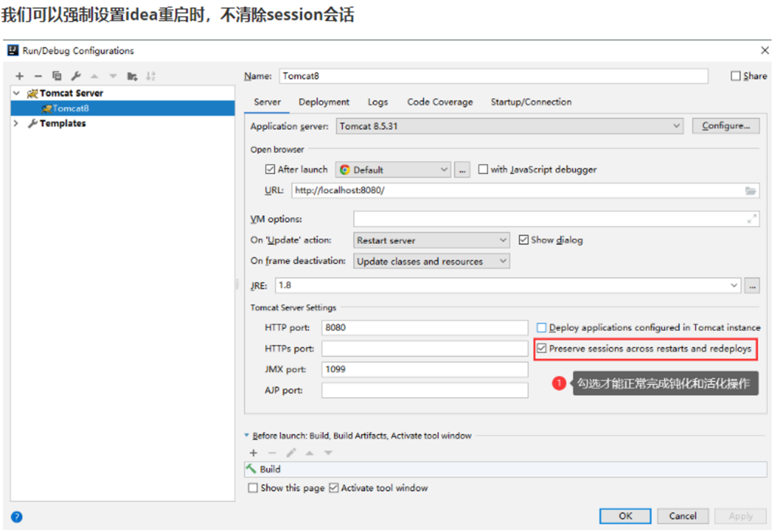Click Name field containing Tomcat8
The height and width of the screenshot is (532, 773).
[x=494, y=76]
